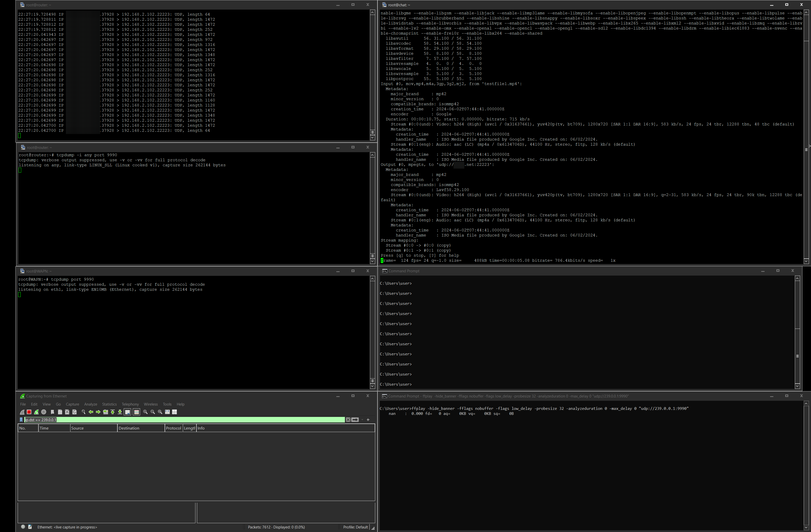Zoom out Wireshark packet text
This screenshot has width=811, height=532.
pos(153,412)
